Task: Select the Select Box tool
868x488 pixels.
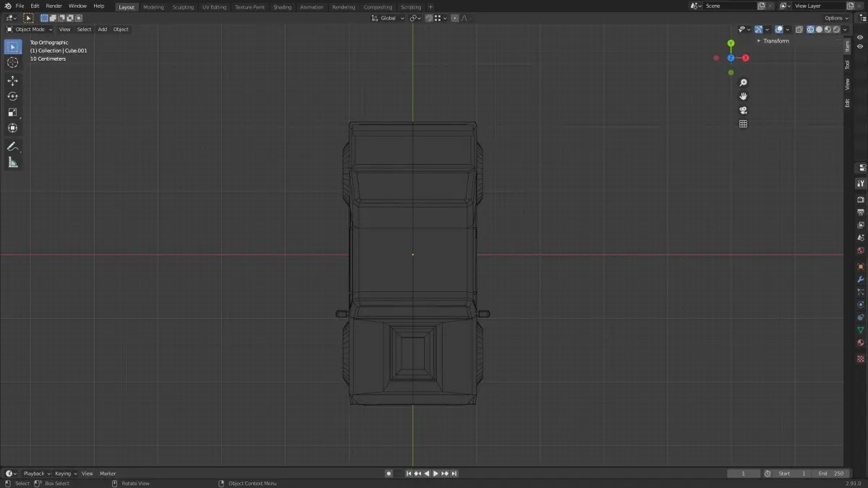Action: (12, 47)
